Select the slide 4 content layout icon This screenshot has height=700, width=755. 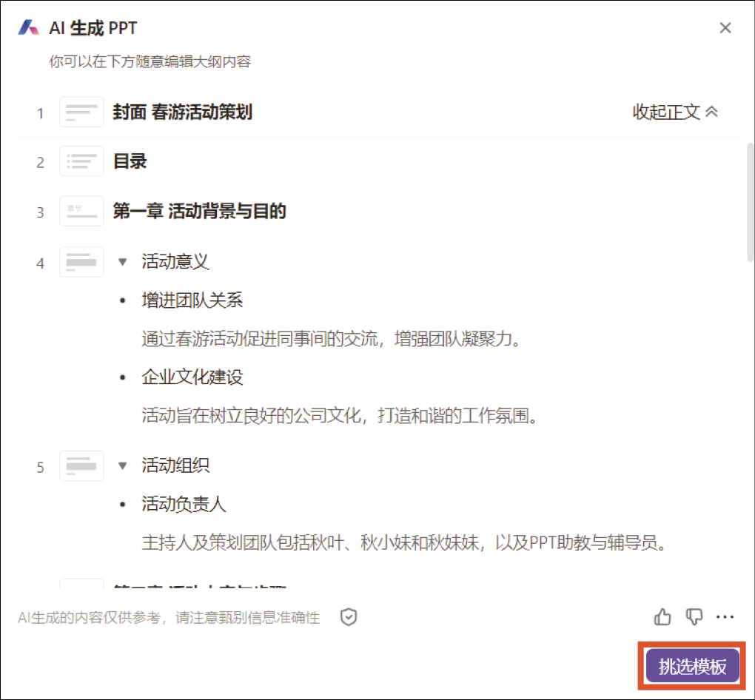click(81, 262)
